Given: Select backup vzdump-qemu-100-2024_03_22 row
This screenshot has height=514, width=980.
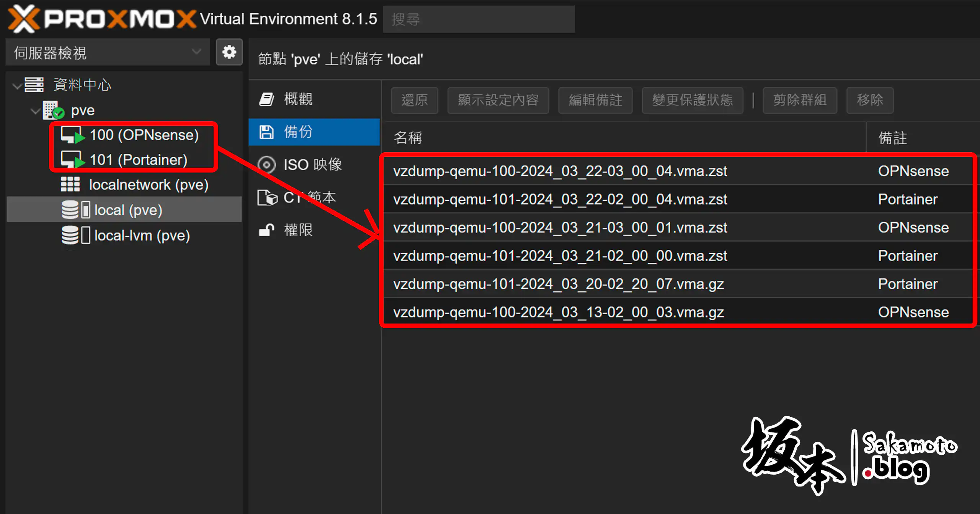Looking at the screenshot, I should (x=560, y=171).
